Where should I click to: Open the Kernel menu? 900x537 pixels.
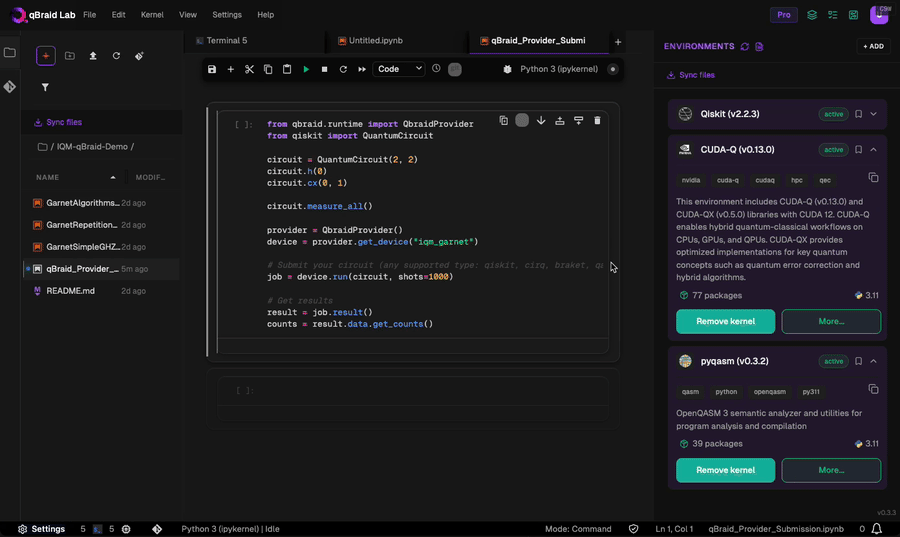152,15
